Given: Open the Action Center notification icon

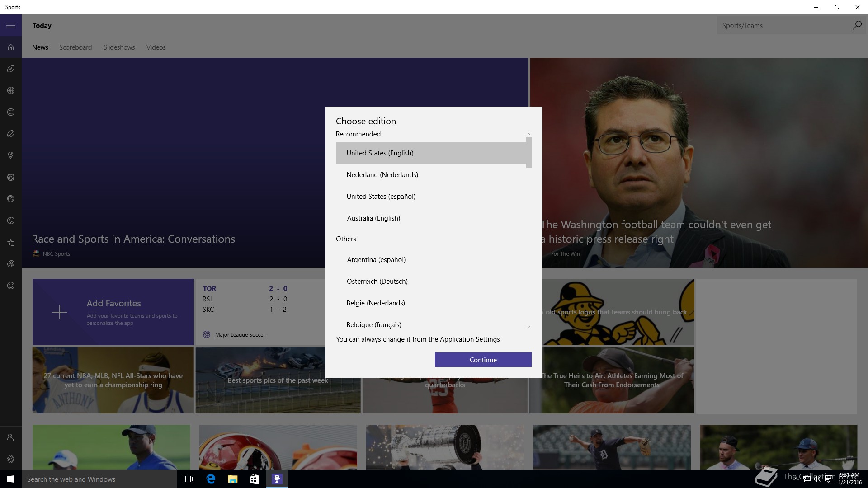Looking at the screenshot, I should point(829,479).
